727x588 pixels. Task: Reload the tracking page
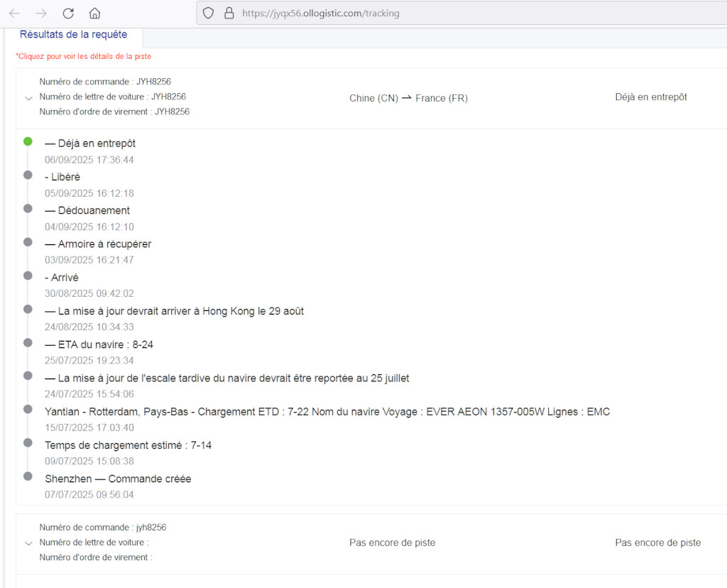point(68,13)
